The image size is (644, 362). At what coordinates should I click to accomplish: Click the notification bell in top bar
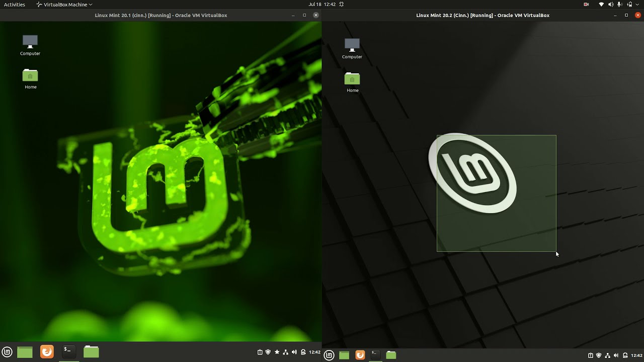342,5
